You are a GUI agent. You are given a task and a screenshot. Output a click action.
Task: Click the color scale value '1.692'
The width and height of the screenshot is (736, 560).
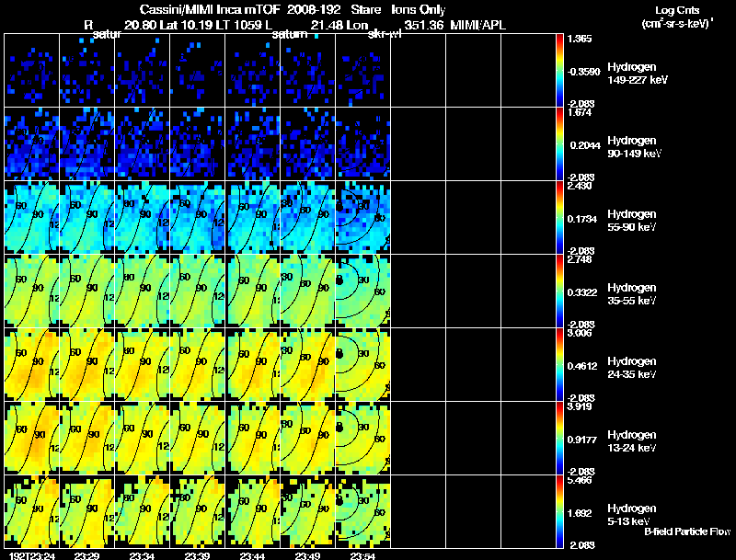click(580, 514)
